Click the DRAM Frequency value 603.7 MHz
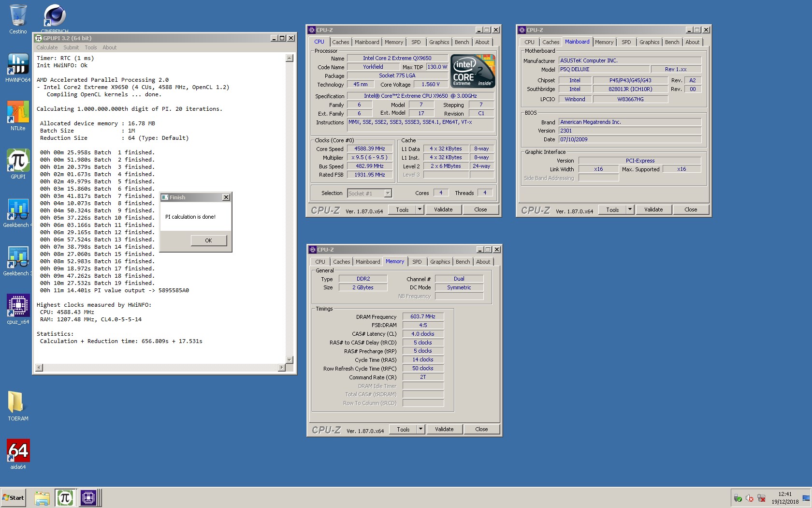 pos(423,316)
